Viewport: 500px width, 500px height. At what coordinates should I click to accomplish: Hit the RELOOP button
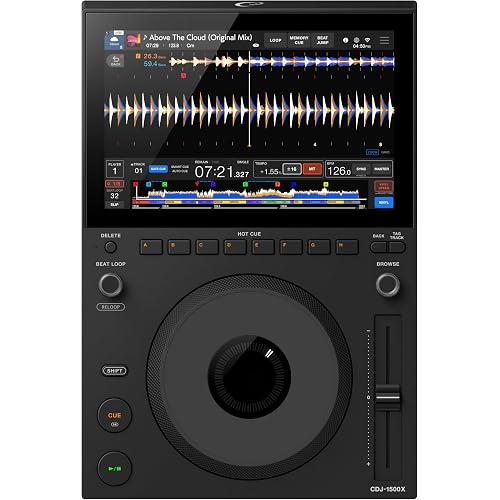point(111,307)
